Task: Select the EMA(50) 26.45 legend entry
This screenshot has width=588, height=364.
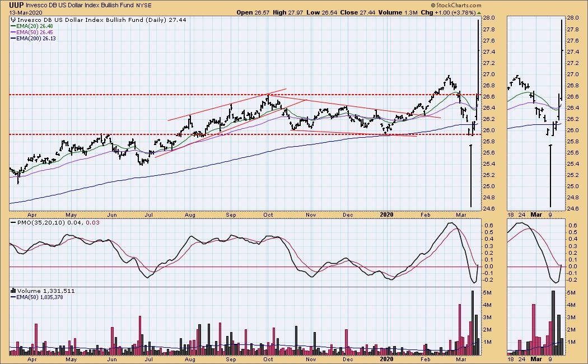Action: pos(35,32)
